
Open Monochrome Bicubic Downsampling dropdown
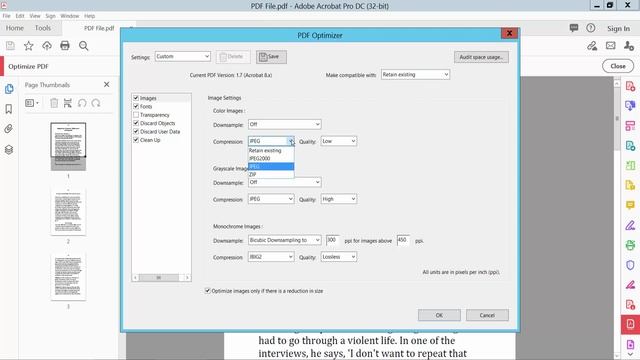click(x=284, y=240)
